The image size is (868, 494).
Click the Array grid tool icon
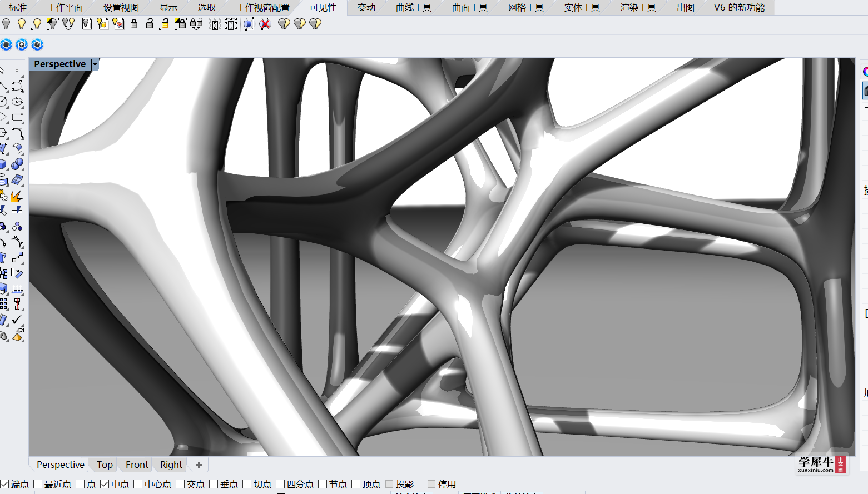tap(4, 304)
